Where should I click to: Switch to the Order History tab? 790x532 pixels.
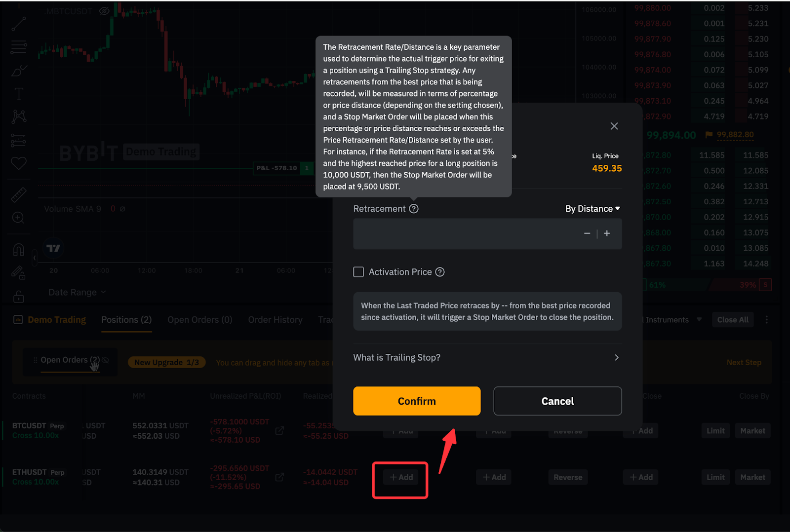(275, 320)
